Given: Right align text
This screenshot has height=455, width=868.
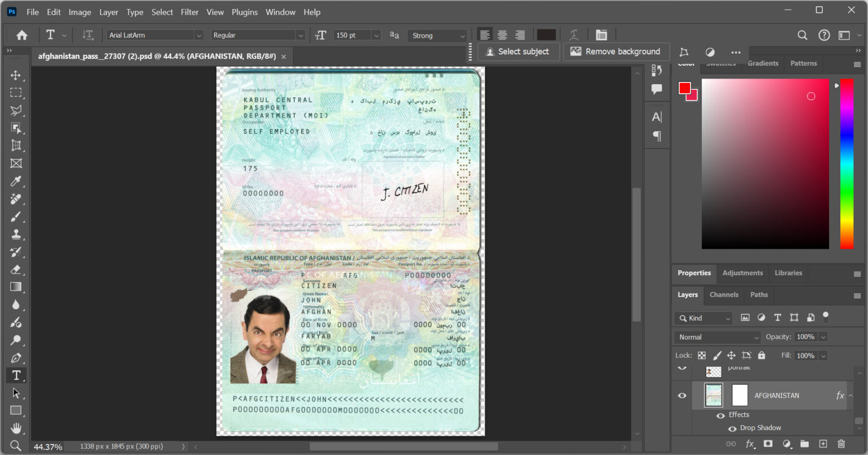Looking at the screenshot, I should click(520, 35).
